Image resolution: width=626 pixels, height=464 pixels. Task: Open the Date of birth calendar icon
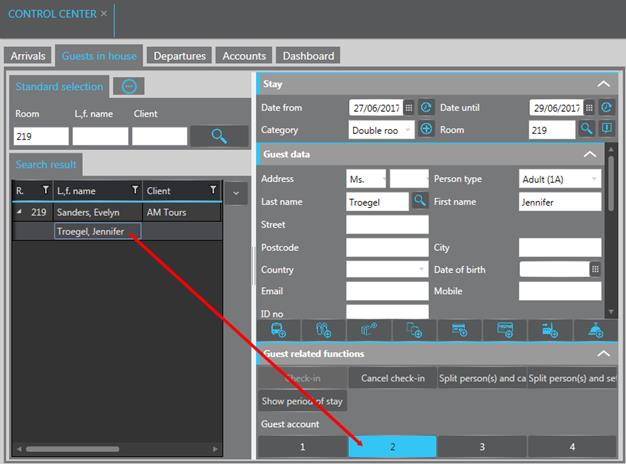(x=595, y=269)
